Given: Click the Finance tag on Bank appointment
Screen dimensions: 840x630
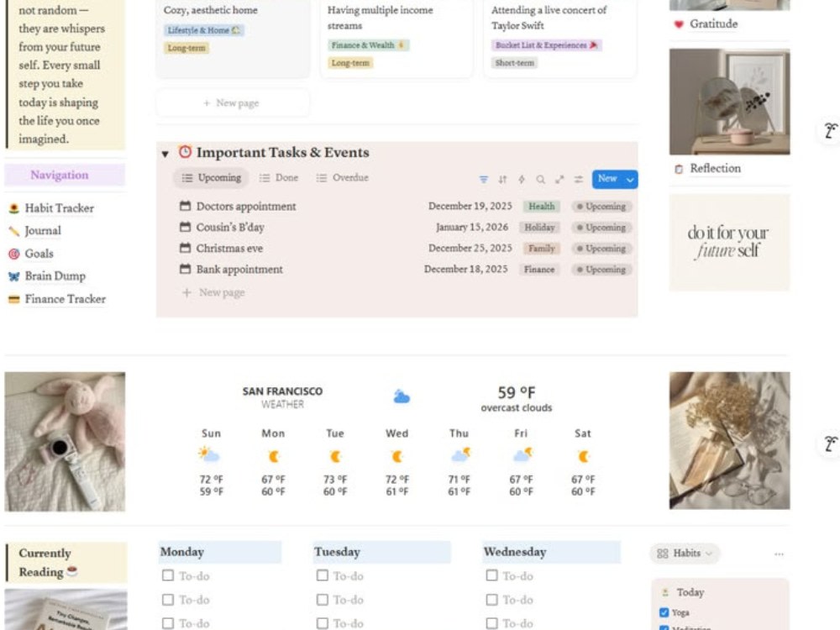Looking at the screenshot, I should coord(539,269).
